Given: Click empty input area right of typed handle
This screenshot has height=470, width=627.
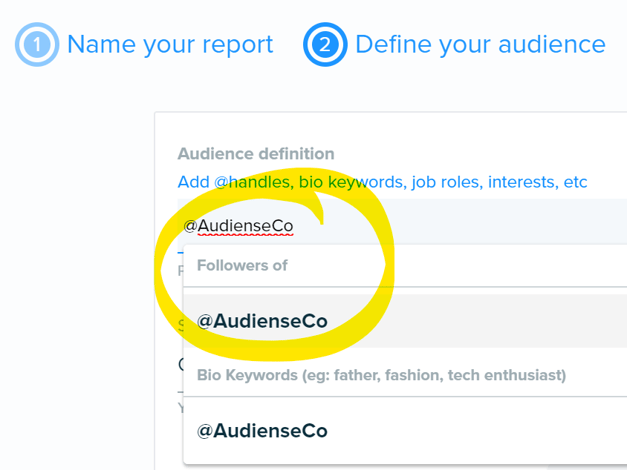Looking at the screenshot, I should tap(460, 226).
